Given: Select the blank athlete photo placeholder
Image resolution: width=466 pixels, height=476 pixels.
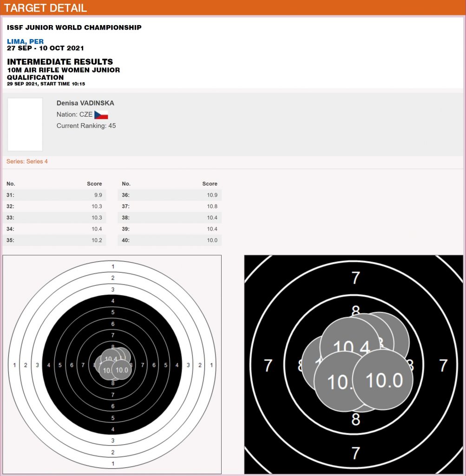Looking at the screenshot, I should coord(25,124).
